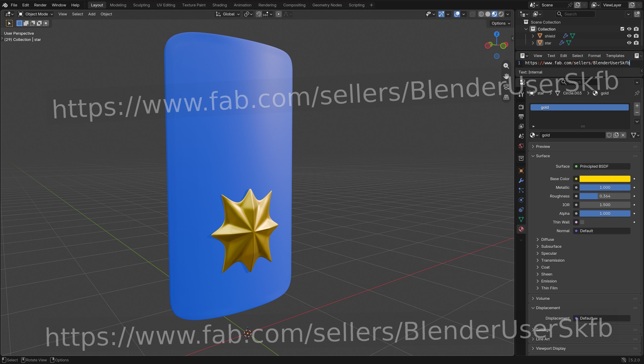Collapse the Surface panel
This screenshot has width=644, height=364.
(x=543, y=156)
